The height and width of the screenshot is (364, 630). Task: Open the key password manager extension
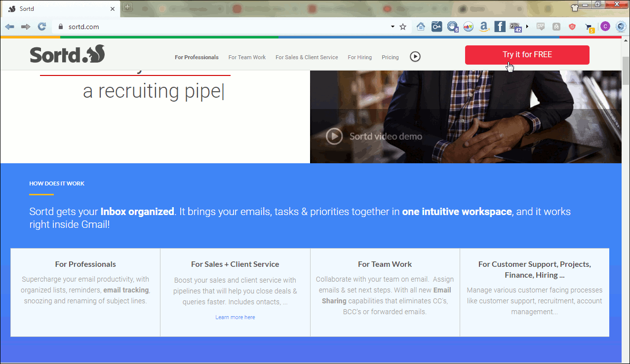click(436, 27)
